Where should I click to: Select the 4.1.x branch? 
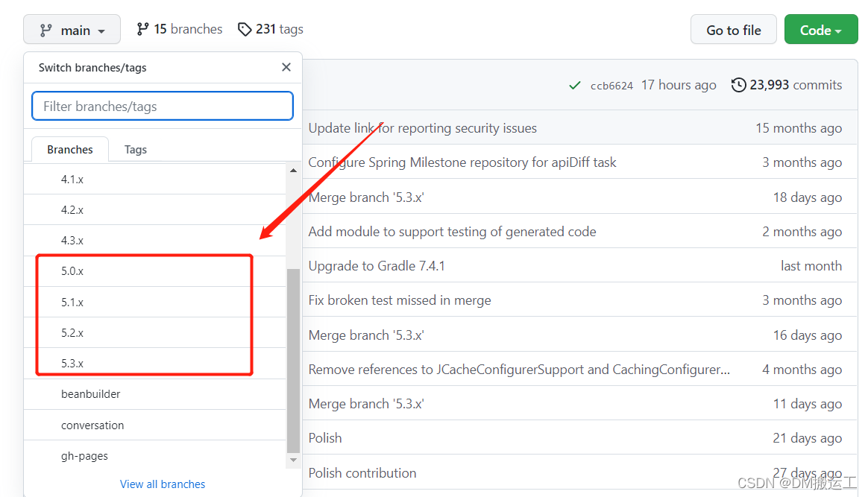[155, 179]
